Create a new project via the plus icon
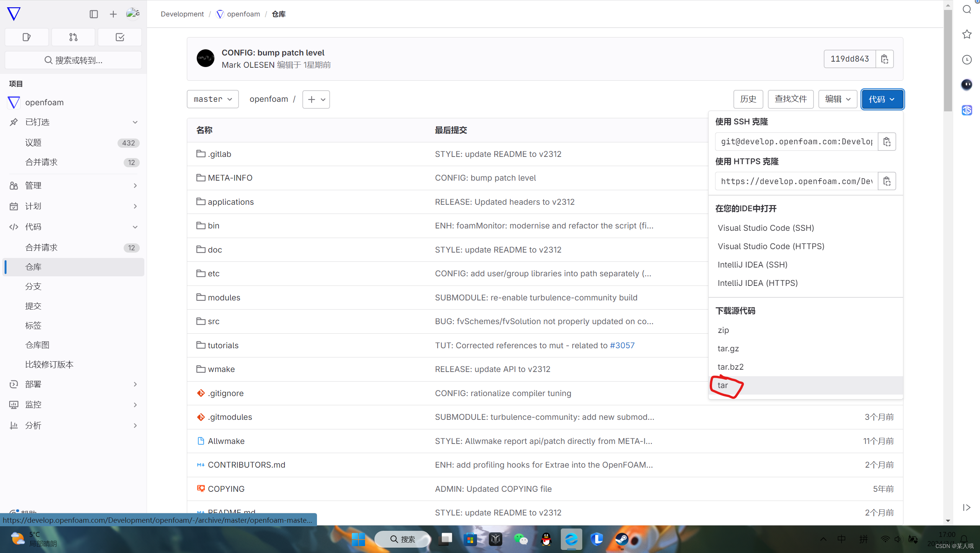 (113, 14)
